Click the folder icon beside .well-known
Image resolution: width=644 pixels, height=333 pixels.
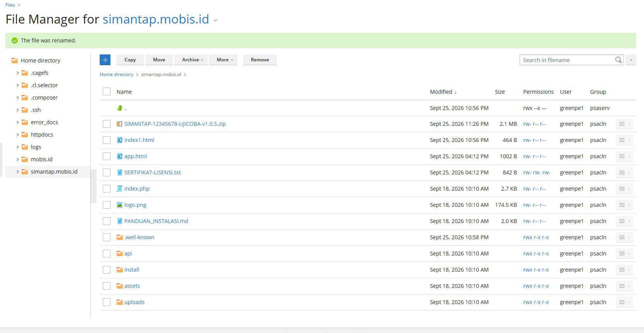point(120,237)
